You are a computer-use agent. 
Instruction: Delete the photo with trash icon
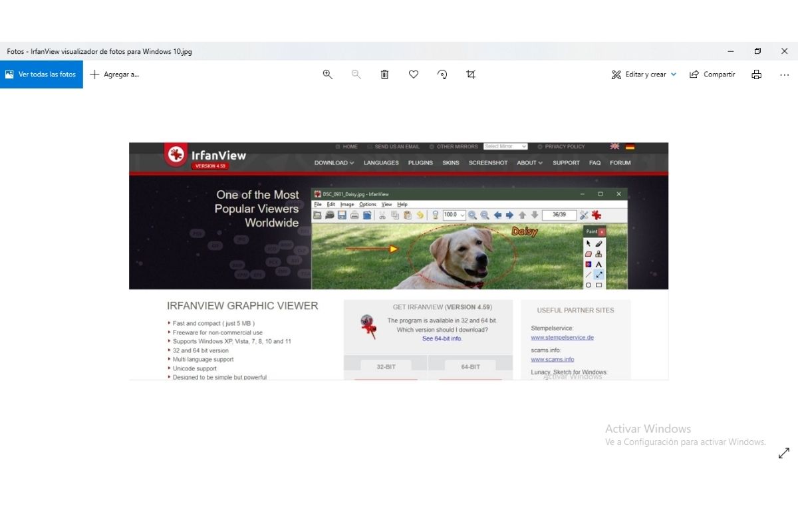[384, 74]
